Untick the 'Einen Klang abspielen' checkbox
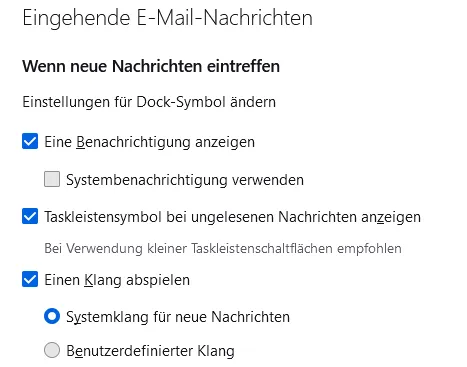467x367 pixels. pyautogui.click(x=30, y=279)
